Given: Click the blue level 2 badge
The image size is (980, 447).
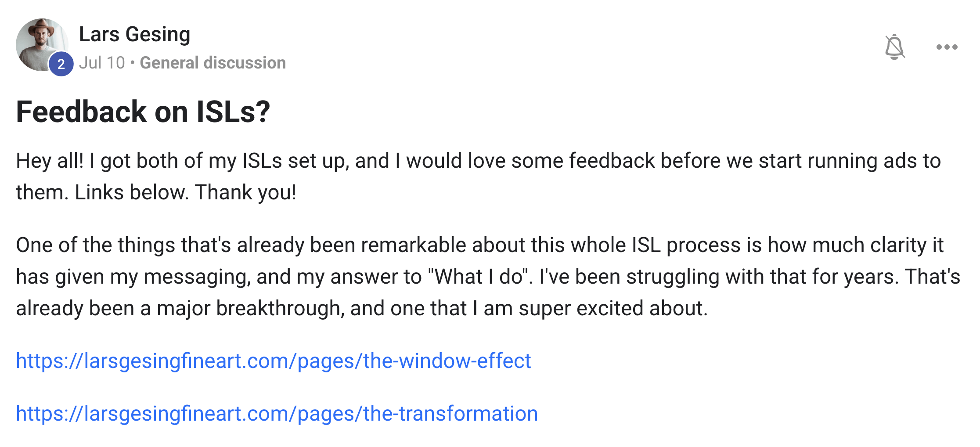Looking at the screenshot, I should [x=61, y=64].
